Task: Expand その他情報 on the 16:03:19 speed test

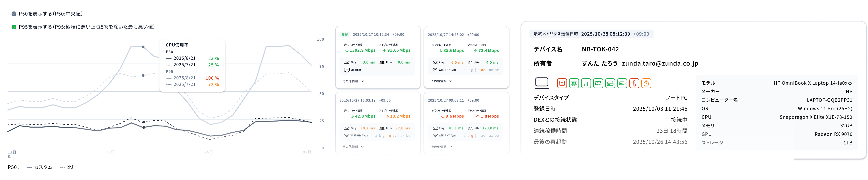Action: (353, 147)
